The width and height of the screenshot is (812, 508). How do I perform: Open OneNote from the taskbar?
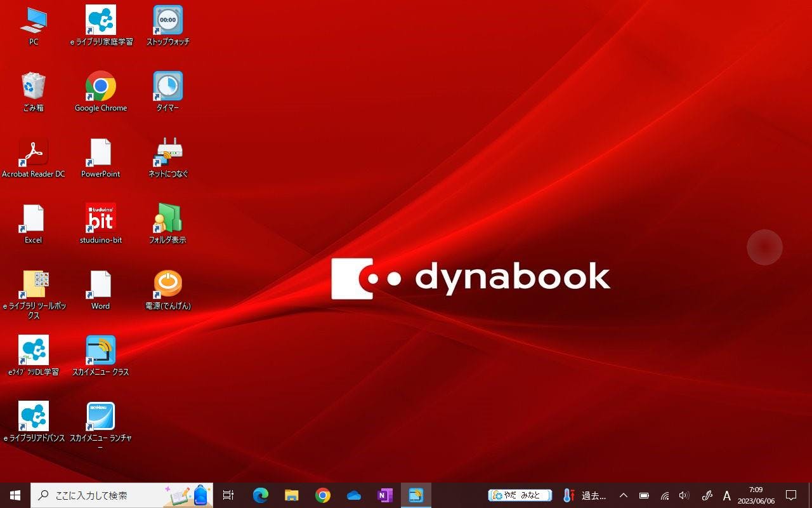point(385,495)
